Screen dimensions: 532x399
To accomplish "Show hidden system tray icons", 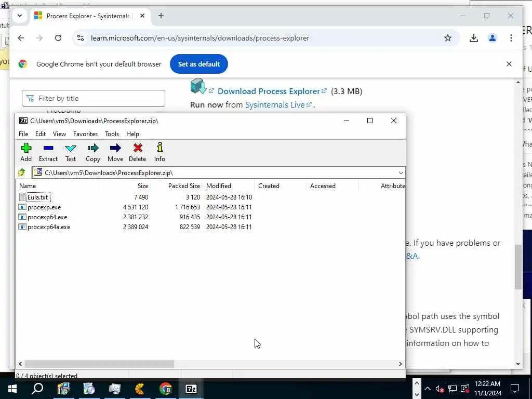I will pos(428,389).
